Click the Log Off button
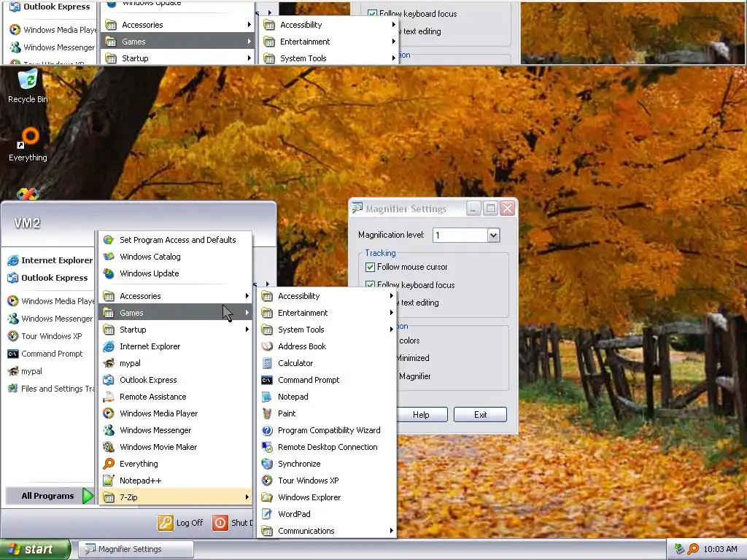The height and width of the screenshot is (560, 747). tap(181, 523)
